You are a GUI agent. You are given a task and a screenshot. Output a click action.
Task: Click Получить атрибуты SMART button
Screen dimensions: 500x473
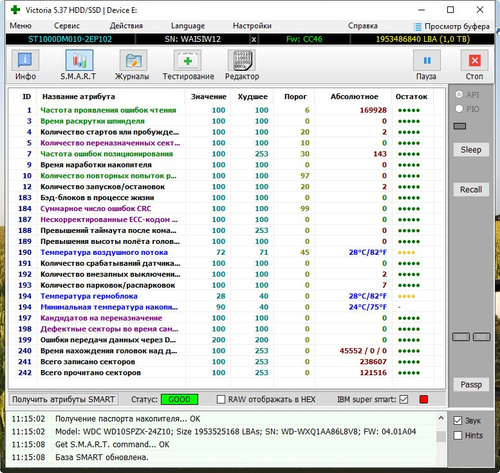pos(63,399)
